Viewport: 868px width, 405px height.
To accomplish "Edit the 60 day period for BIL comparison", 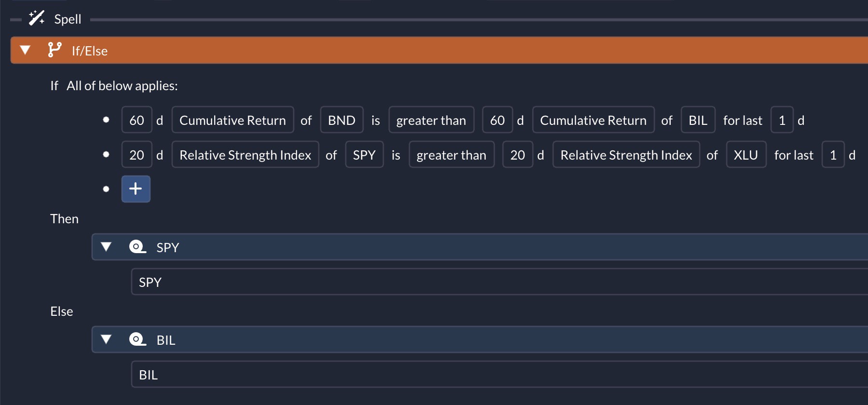I will [x=497, y=120].
